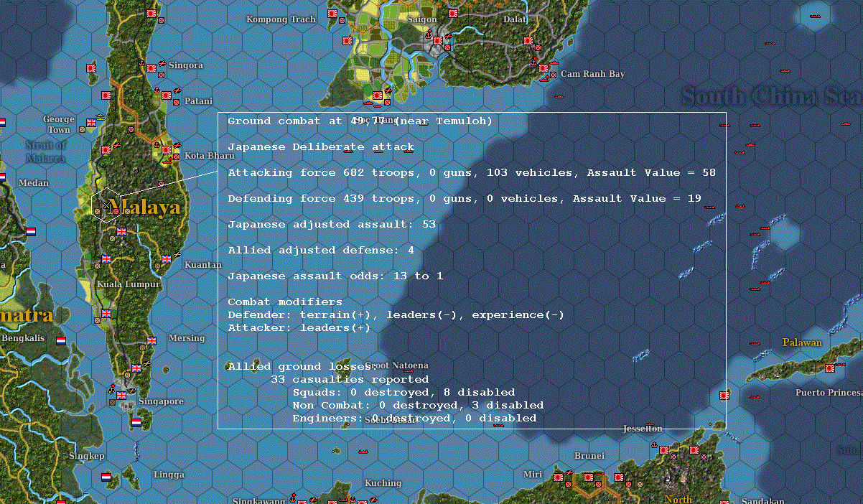The width and height of the screenshot is (863, 504).
Task: Click the 'Defending force 439 troops' line
Action: (465, 199)
